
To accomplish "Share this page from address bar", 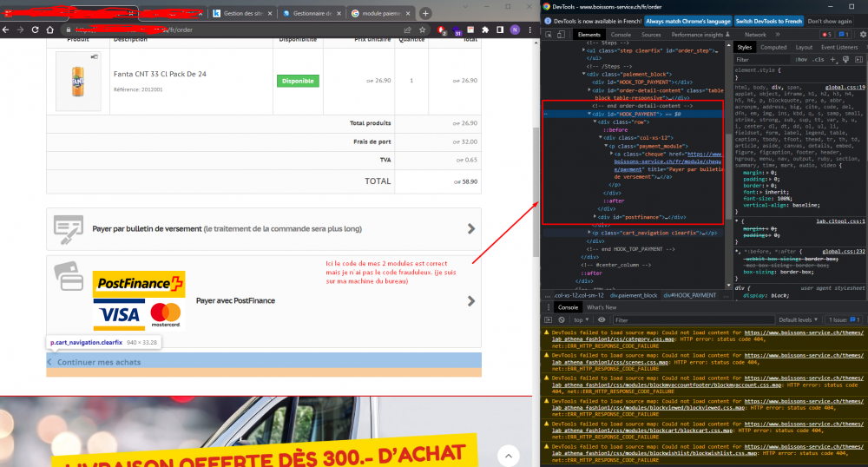I will coord(408,30).
